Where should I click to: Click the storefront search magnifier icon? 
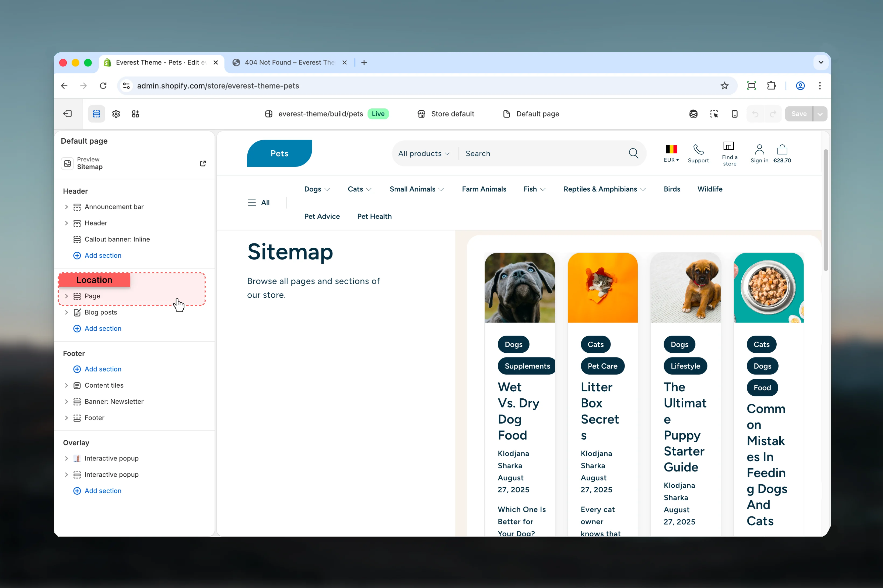633,153
